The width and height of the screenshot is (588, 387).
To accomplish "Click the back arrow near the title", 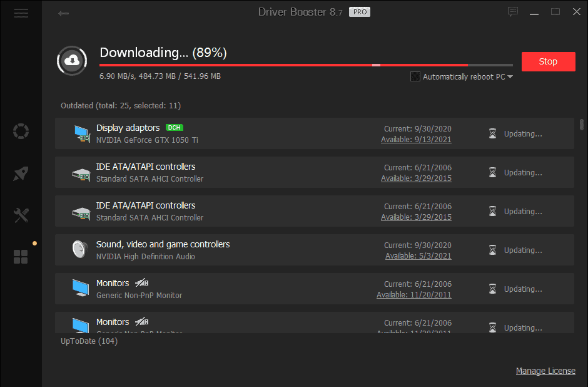I will pyautogui.click(x=63, y=13).
